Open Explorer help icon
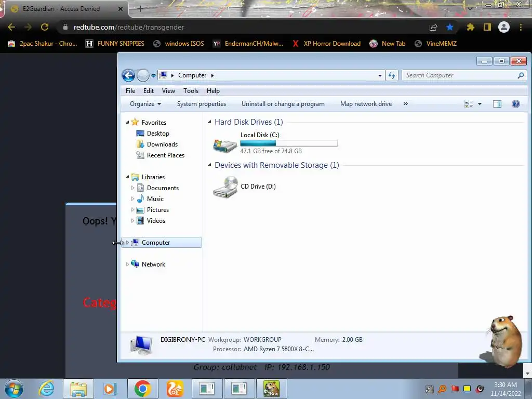 (516, 104)
